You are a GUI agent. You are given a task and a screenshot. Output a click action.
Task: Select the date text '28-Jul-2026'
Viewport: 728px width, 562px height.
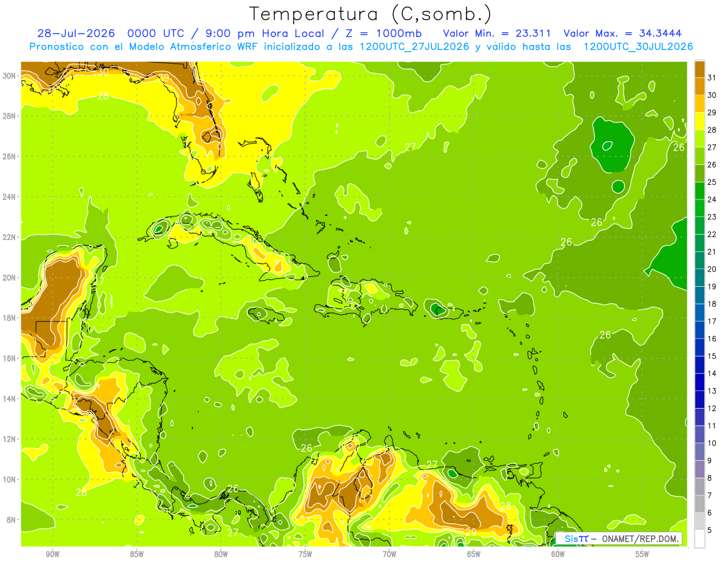click(x=76, y=33)
